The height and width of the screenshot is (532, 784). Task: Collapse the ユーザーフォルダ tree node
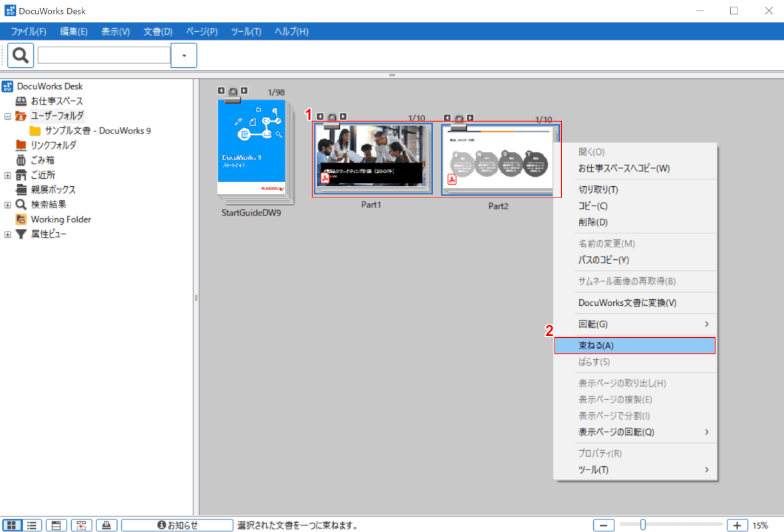(x=8, y=116)
